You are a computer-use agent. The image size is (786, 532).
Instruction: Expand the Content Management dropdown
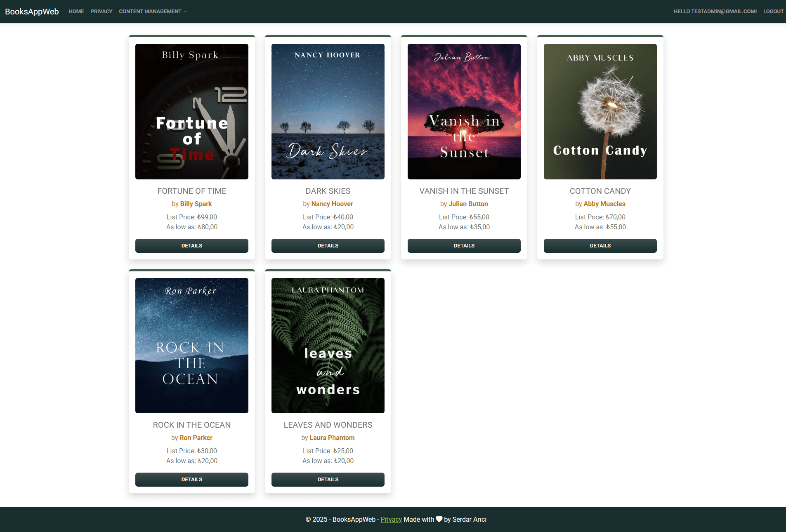[x=153, y=12]
